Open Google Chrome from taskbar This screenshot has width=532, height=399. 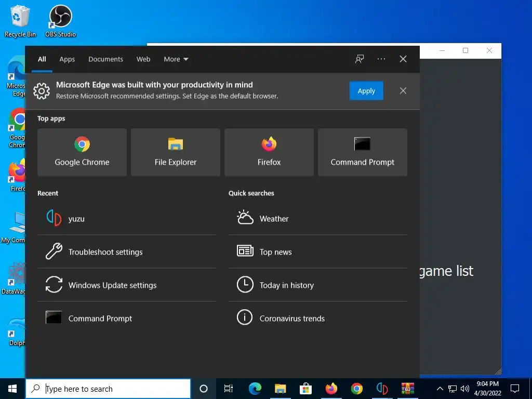coord(356,389)
